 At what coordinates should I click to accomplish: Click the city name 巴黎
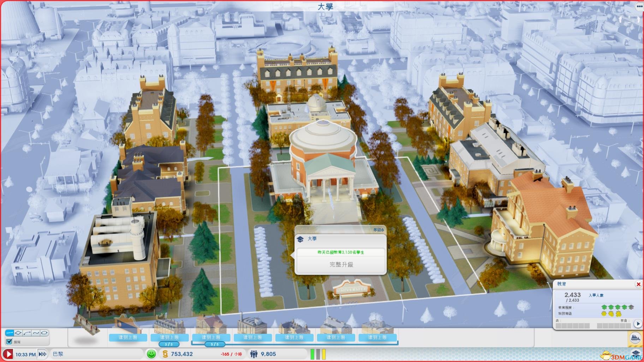[x=58, y=354]
